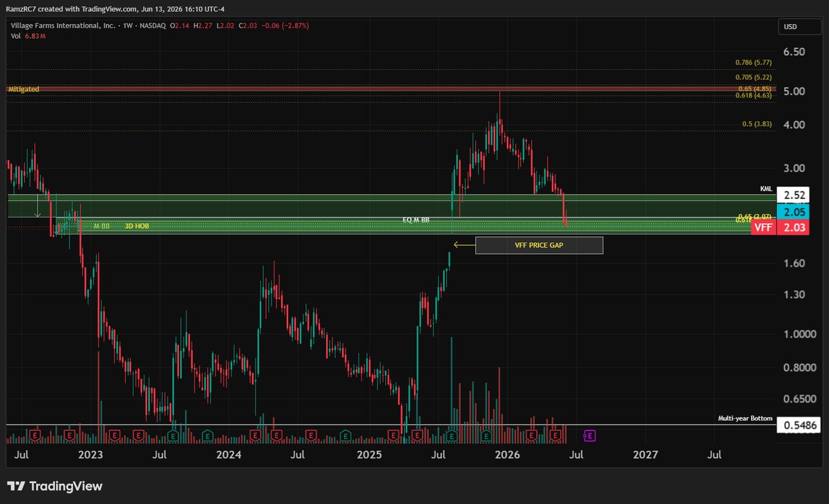Image resolution: width=829 pixels, height=504 pixels.
Task: Click the 0.65 (4.85) fib label
Action: pos(755,88)
